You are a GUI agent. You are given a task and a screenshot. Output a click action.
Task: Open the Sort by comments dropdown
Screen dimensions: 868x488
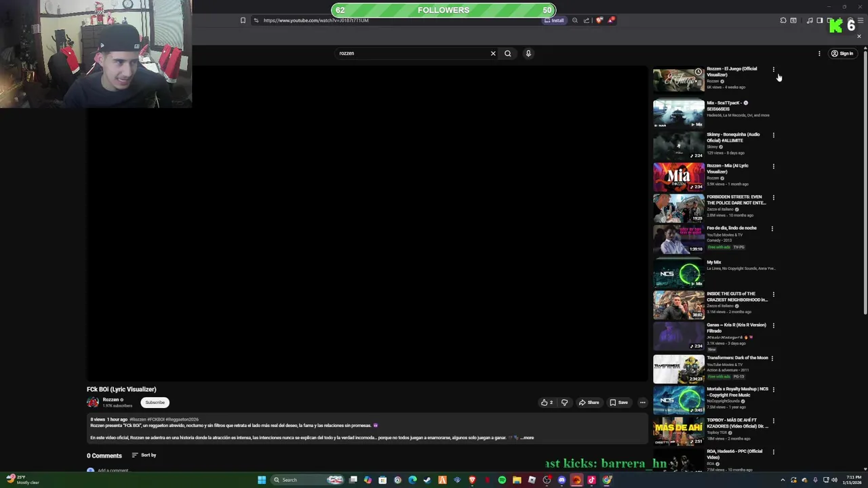pyautogui.click(x=144, y=455)
